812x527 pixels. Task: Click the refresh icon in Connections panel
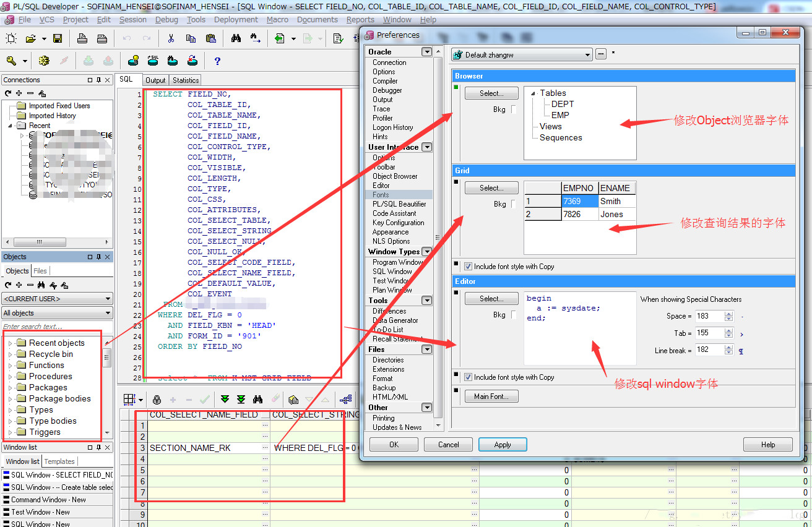(9, 93)
